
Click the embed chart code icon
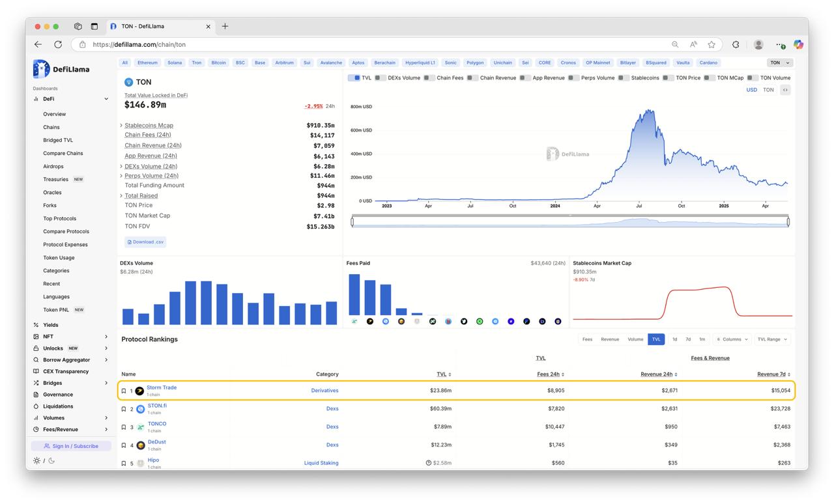click(x=785, y=90)
